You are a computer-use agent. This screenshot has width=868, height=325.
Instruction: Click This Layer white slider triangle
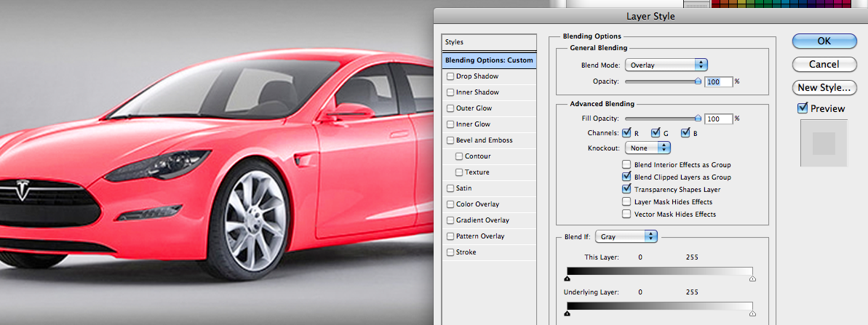click(x=752, y=279)
